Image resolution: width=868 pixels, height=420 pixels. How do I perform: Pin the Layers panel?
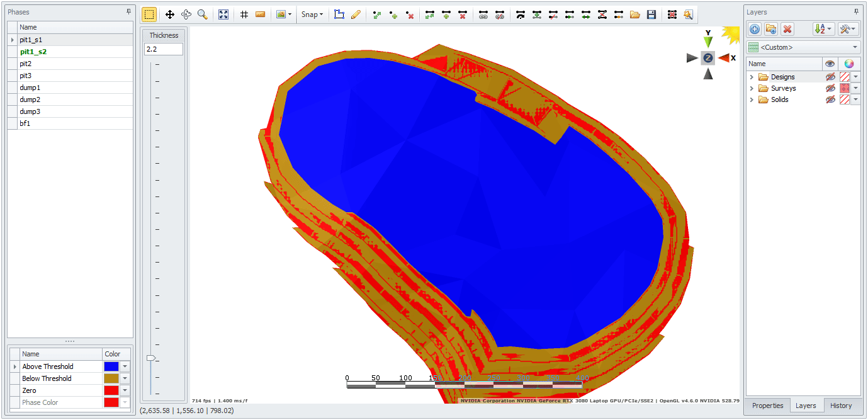click(856, 11)
